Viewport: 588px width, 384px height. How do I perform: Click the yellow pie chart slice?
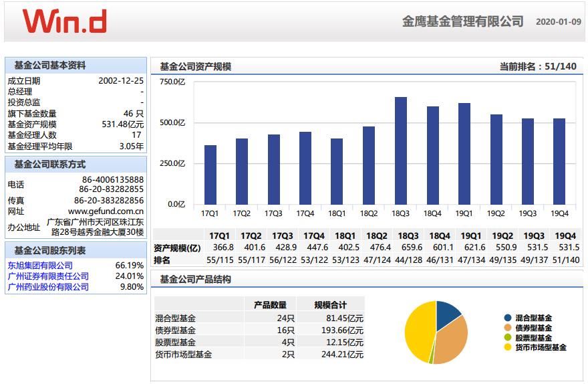(x=419, y=330)
